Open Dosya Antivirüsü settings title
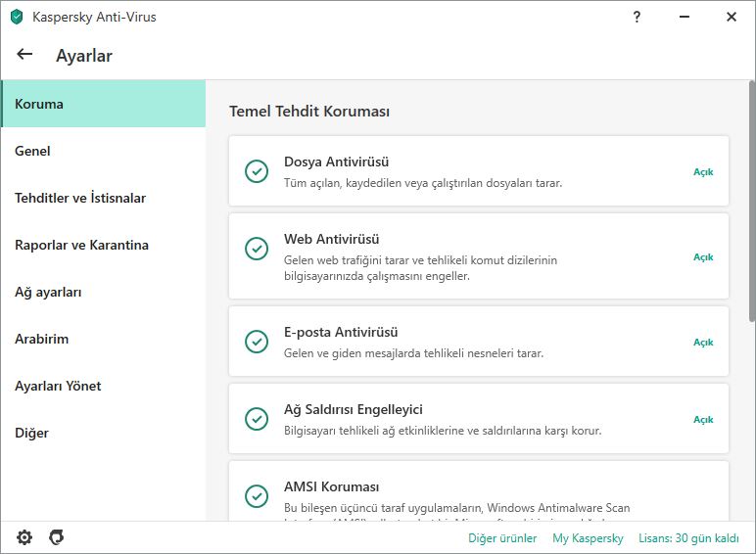Image resolution: width=756 pixels, height=554 pixels. tap(336, 162)
